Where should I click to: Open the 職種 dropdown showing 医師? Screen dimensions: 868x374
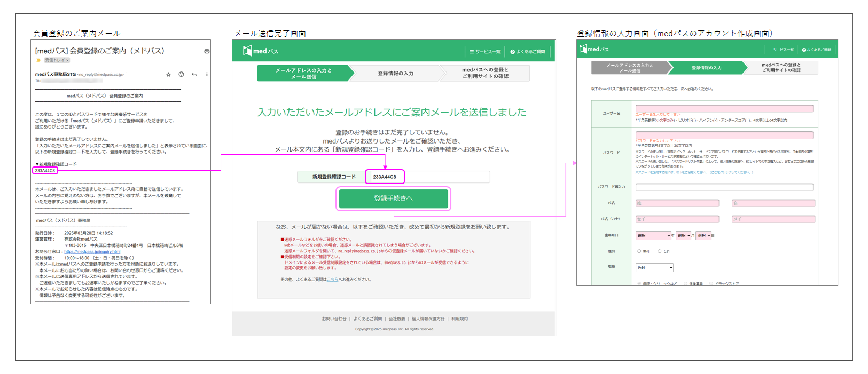click(x=654, y=267)
